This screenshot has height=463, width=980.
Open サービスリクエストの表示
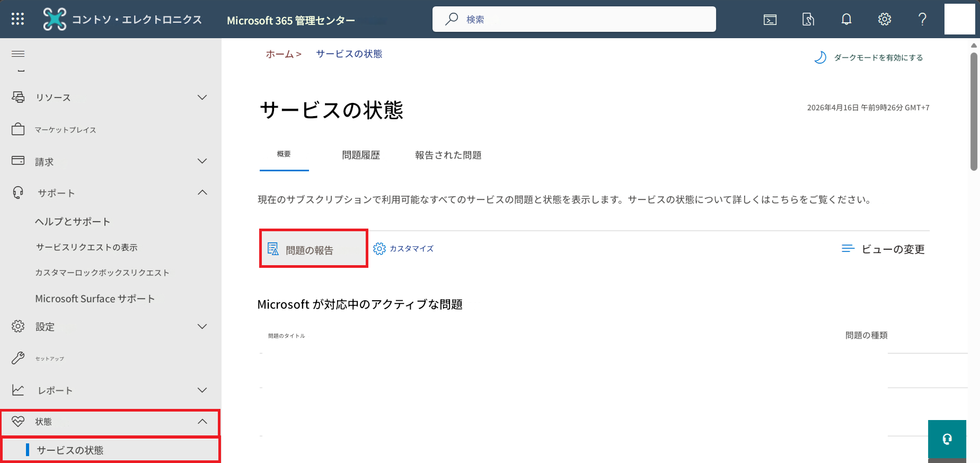[87, 247]
